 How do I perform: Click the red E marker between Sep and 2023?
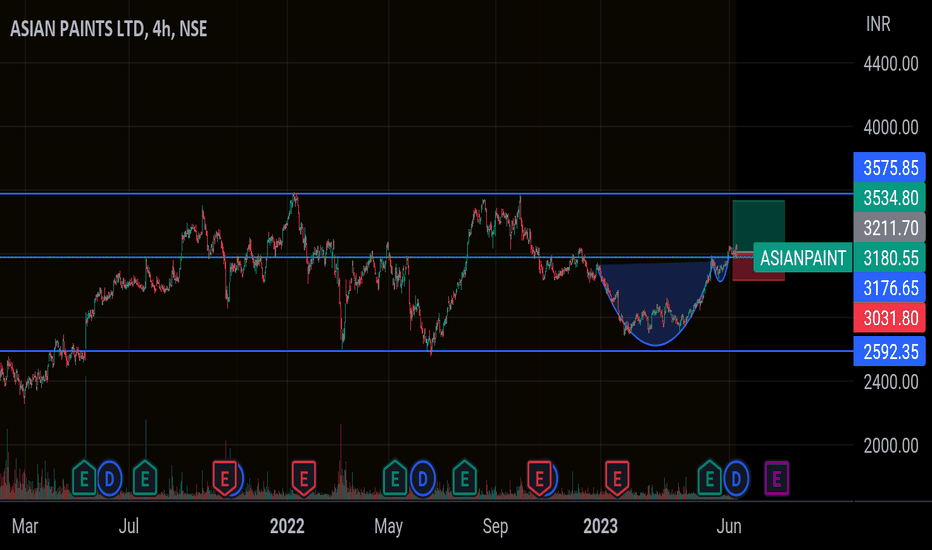pos(539,478)
